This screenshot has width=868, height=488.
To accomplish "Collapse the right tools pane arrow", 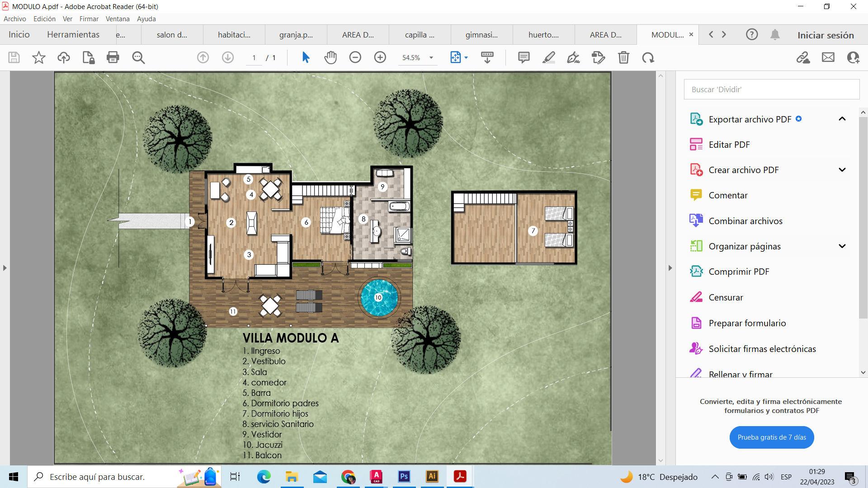I will [x=670, y=268].
